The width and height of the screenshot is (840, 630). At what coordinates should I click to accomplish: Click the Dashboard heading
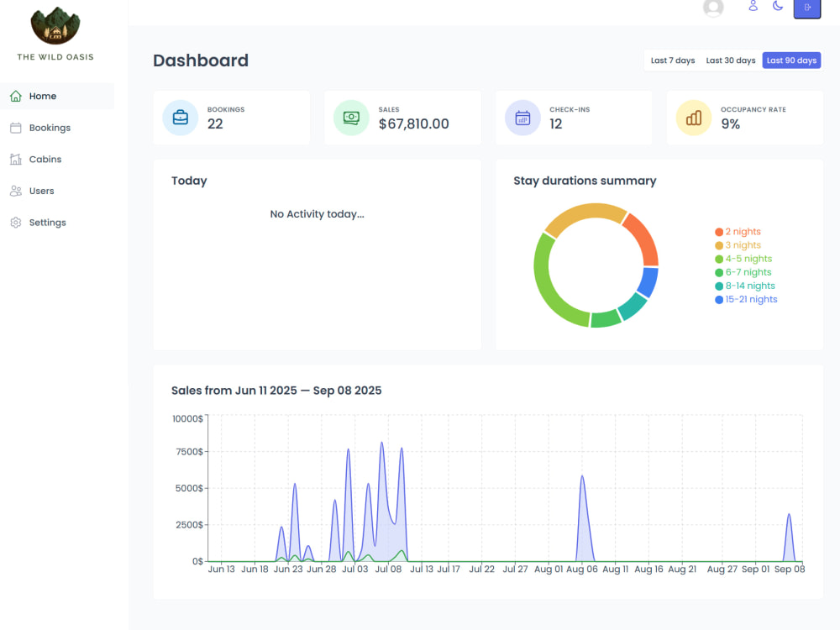coord(201,60)
